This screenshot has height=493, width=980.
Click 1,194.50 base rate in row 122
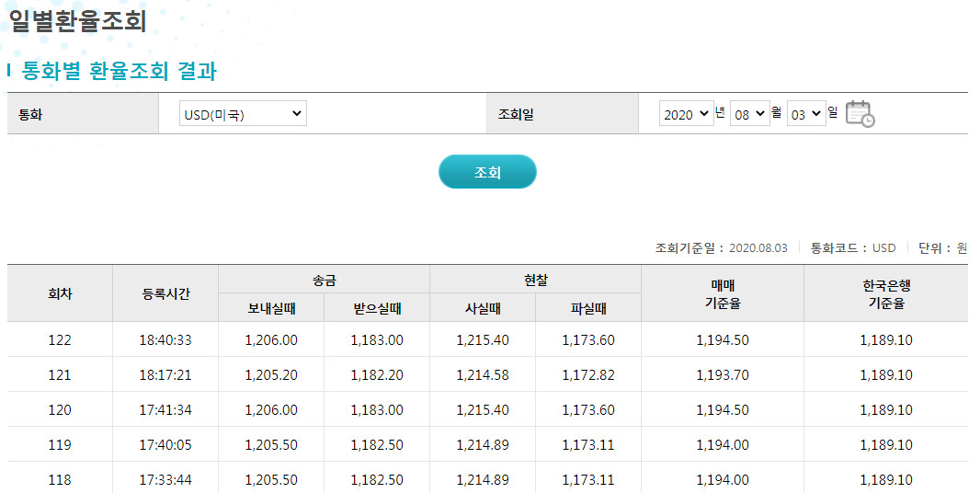point(723,339)
